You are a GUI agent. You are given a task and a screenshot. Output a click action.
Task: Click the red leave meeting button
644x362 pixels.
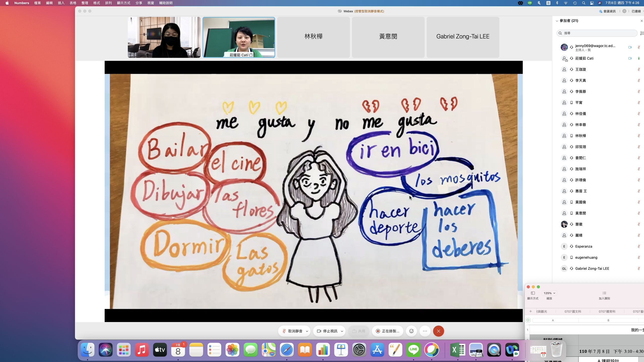pyautogui.click(x=438, y=331)
